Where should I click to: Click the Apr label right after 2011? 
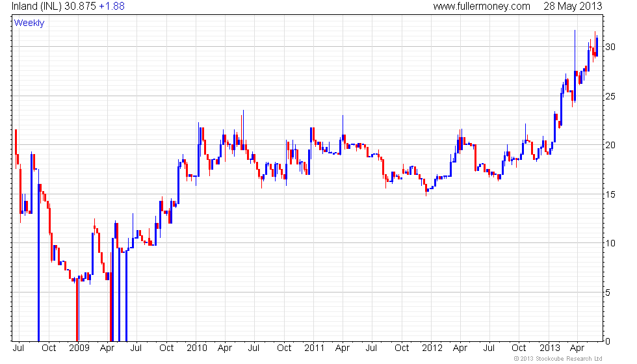(x=343, y=348)
